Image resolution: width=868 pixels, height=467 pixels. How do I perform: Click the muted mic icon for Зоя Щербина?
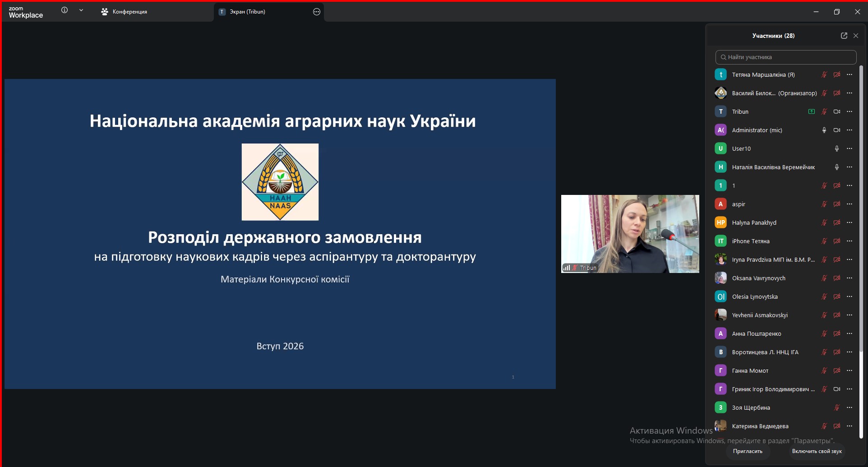pyautogui.click(x=837, y=407)
